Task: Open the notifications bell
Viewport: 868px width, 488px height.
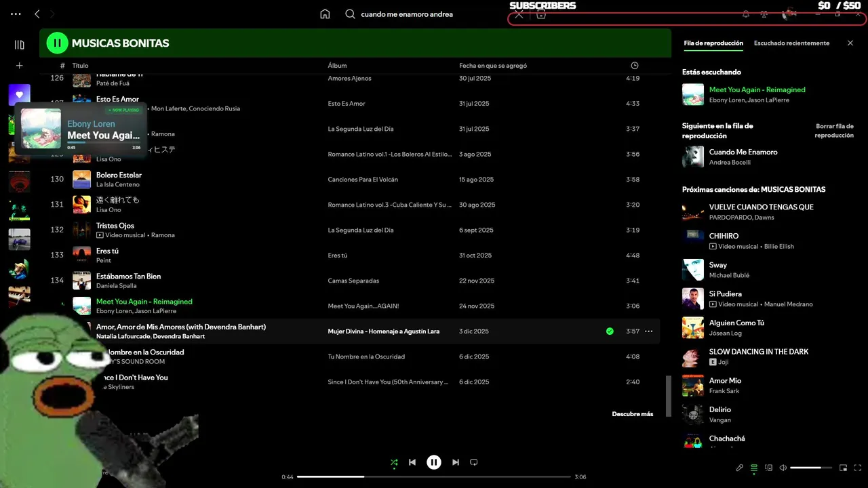Action: 746,14
